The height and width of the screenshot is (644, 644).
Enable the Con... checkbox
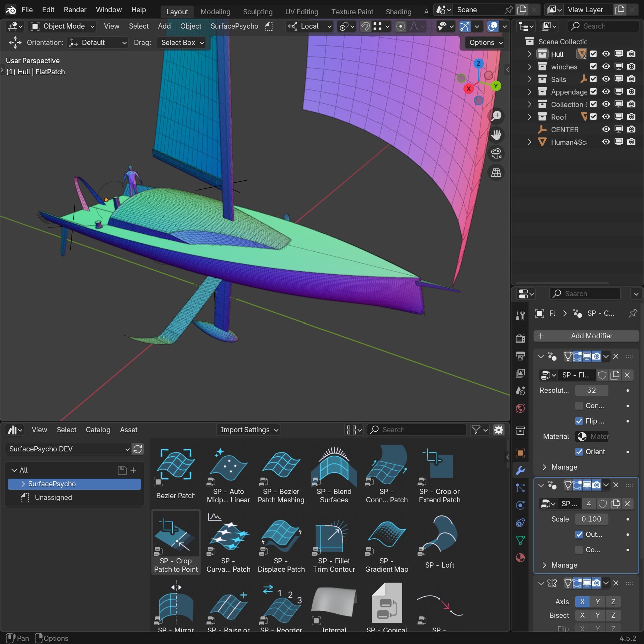tap(579, 406)
